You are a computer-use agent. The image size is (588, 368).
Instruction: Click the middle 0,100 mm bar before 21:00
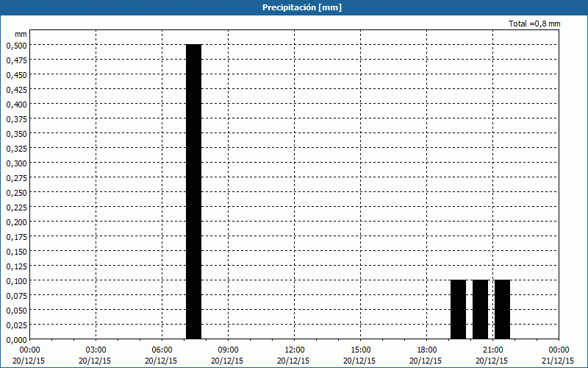click(x=481, y=310)
